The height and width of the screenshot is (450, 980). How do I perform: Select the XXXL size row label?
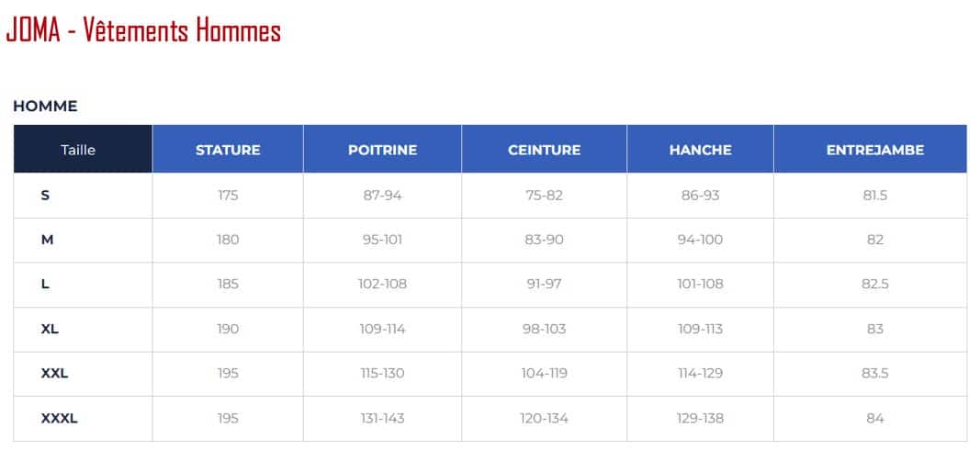click(x=60, y=419)
